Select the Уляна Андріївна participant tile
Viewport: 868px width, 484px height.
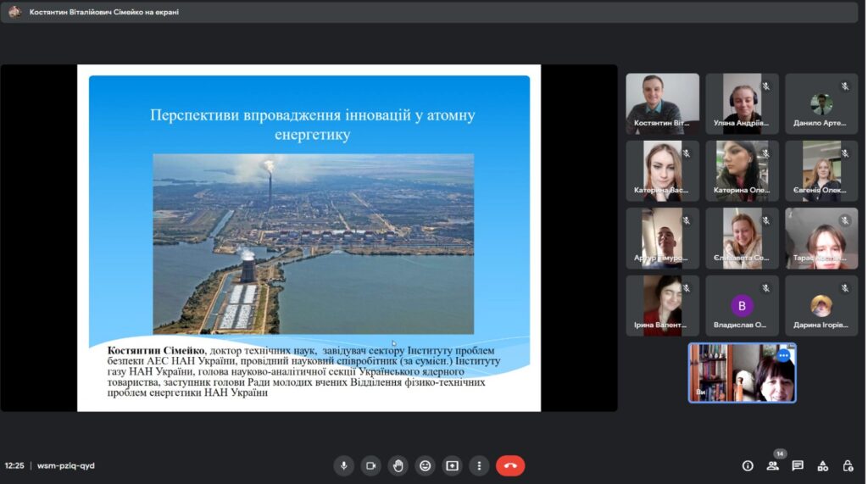[742, 103]
